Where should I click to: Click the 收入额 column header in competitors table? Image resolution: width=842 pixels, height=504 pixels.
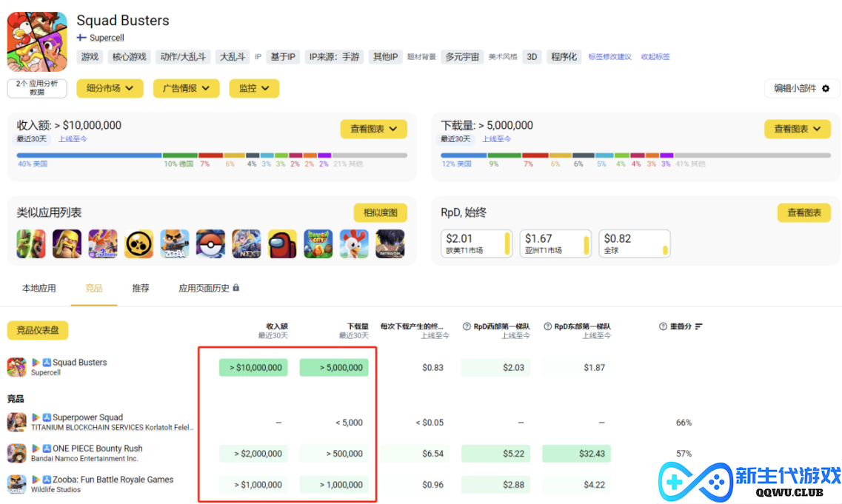pos(276,326)
